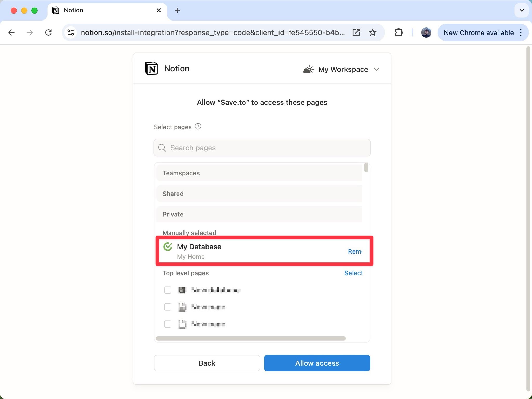
Task: Open page in new window icon in address bar
Action: coord(356,32)
